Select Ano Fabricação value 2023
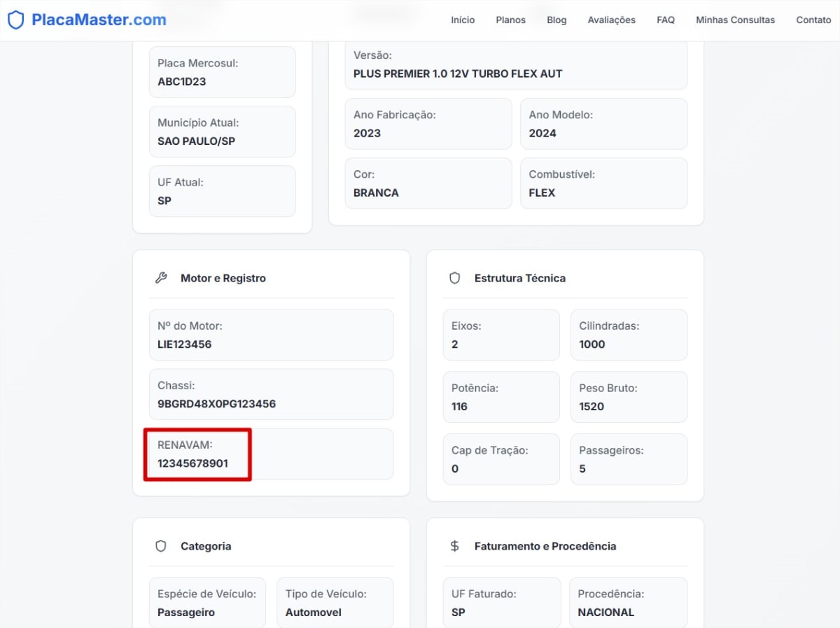Viewport: 840px width, 628px height. [x=367, y=133]
